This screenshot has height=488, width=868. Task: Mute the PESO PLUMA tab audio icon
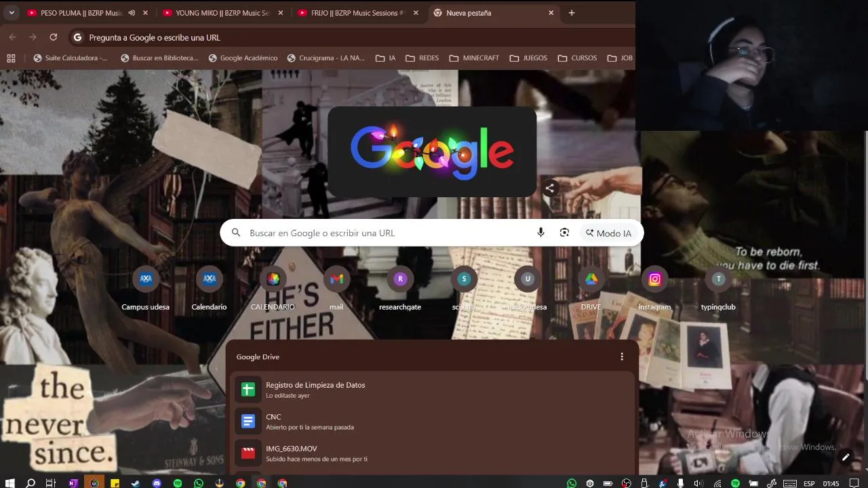(132, 13)
